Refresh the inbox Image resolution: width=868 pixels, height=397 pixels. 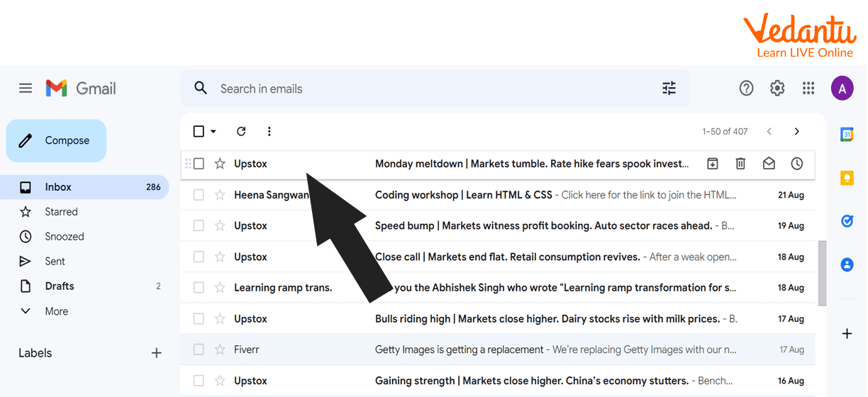[x=241, y=131]
